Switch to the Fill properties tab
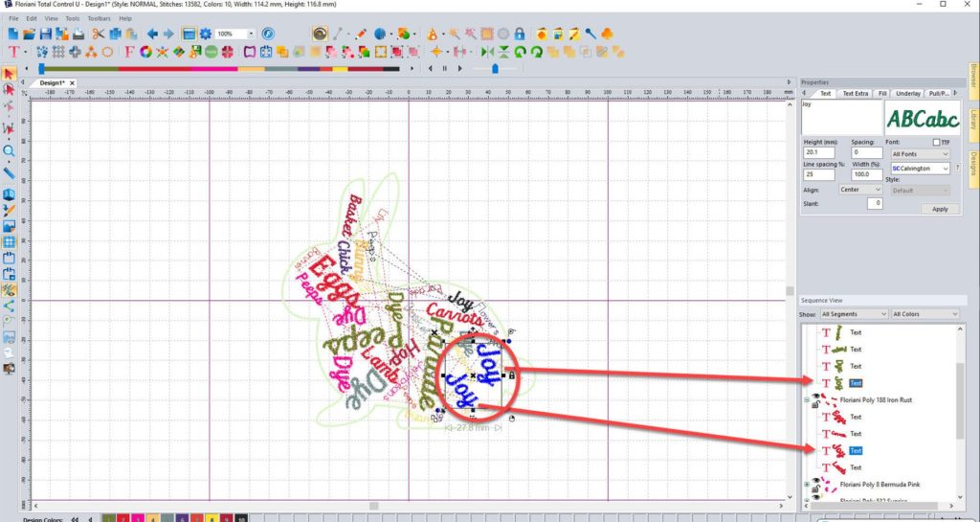This screenshot has height=522, width=980. (882, 93)
